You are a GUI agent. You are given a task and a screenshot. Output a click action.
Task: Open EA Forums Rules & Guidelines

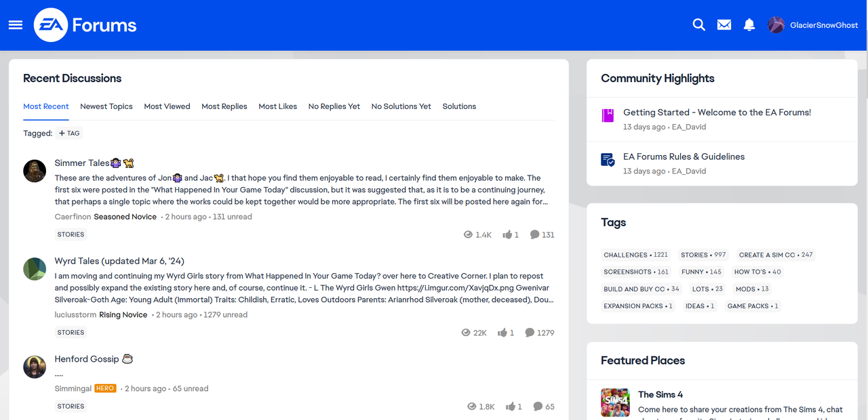click(684, 156)
